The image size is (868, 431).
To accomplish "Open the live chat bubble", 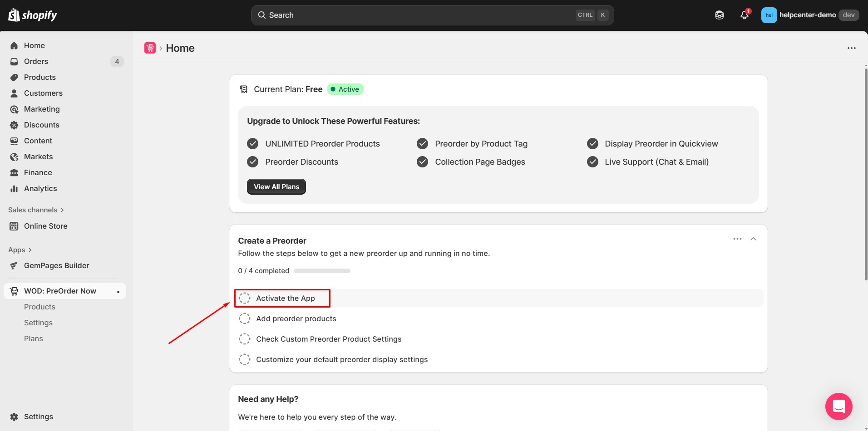I will click(x=838, y=406).
